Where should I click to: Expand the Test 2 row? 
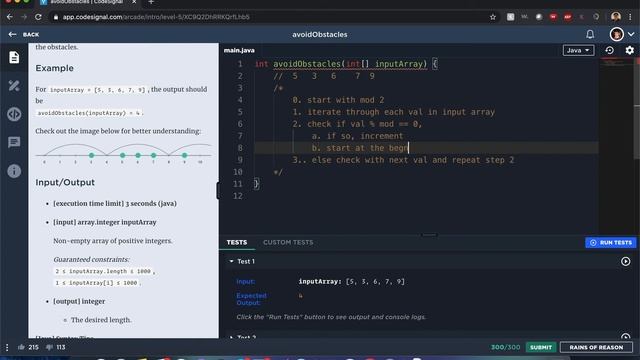(231, 337)
